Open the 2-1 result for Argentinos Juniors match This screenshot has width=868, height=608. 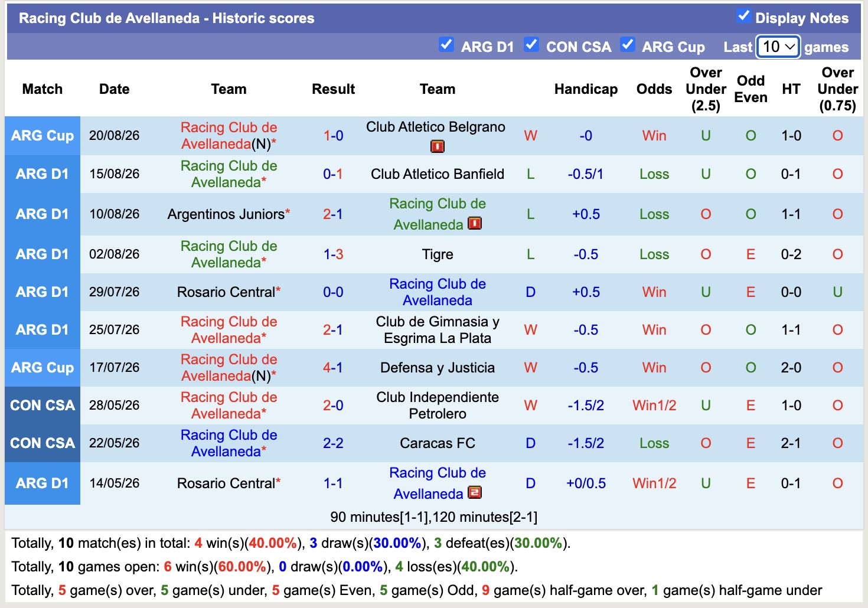333,214
